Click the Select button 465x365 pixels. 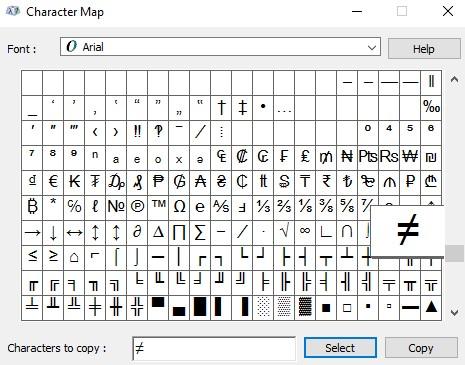(340, 348)
